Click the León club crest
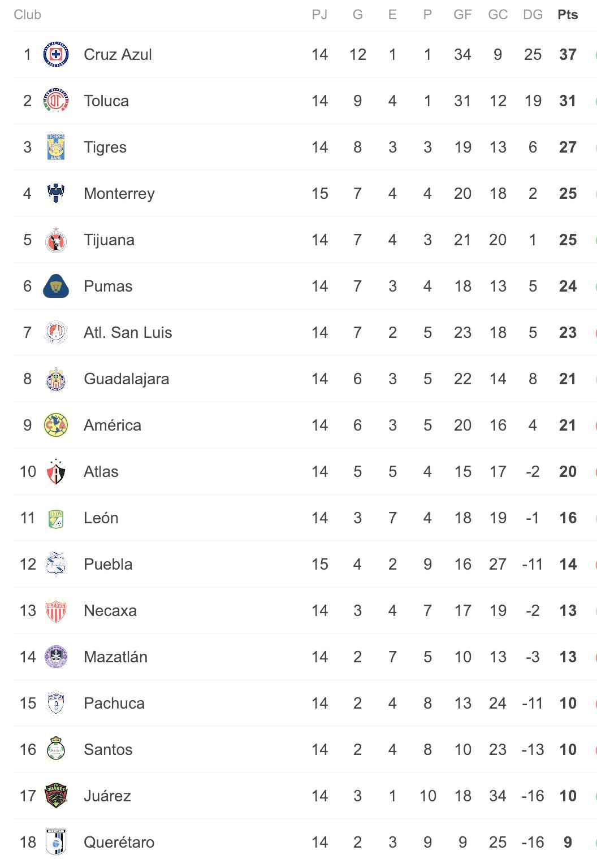597x868 pixels. pos(56,518)
